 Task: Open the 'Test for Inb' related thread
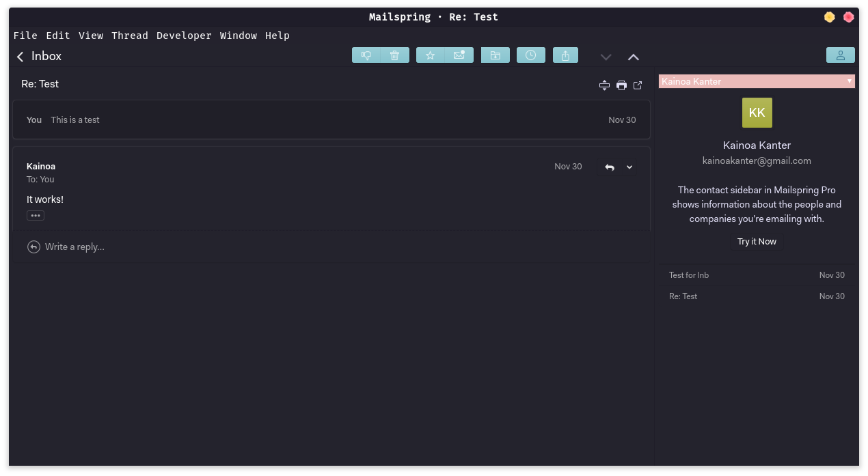757,275
